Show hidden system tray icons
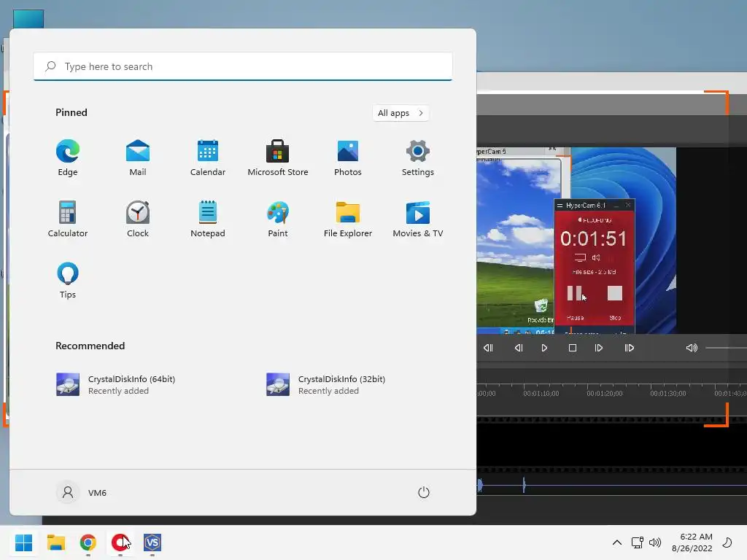The image size is (747, 560). click(617, 542)
